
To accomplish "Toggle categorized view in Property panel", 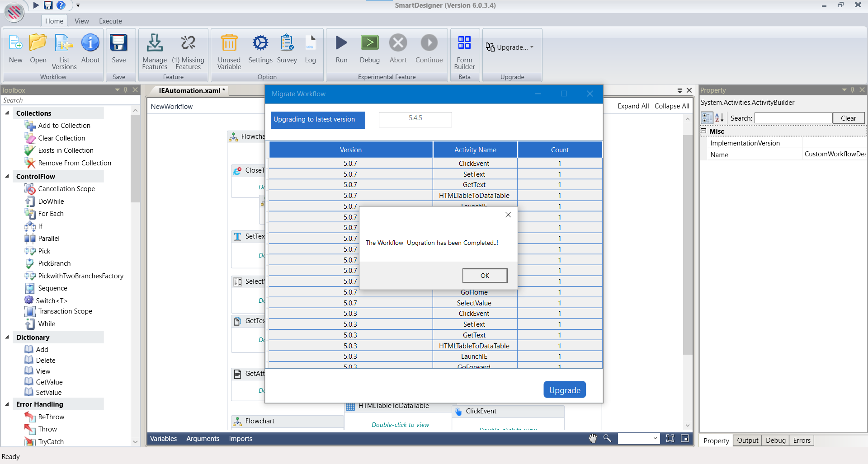I will click(x=707, y=118).
